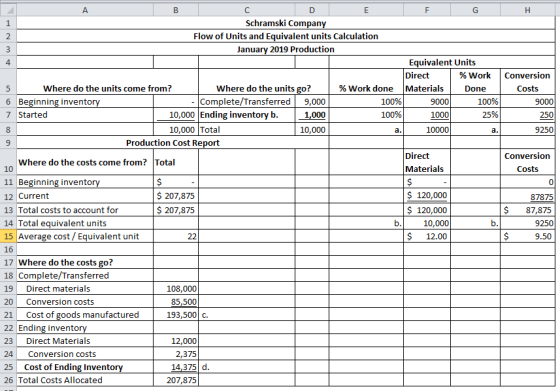Select 'Where do the units go?' cell
560x391 pixels.
264,82
